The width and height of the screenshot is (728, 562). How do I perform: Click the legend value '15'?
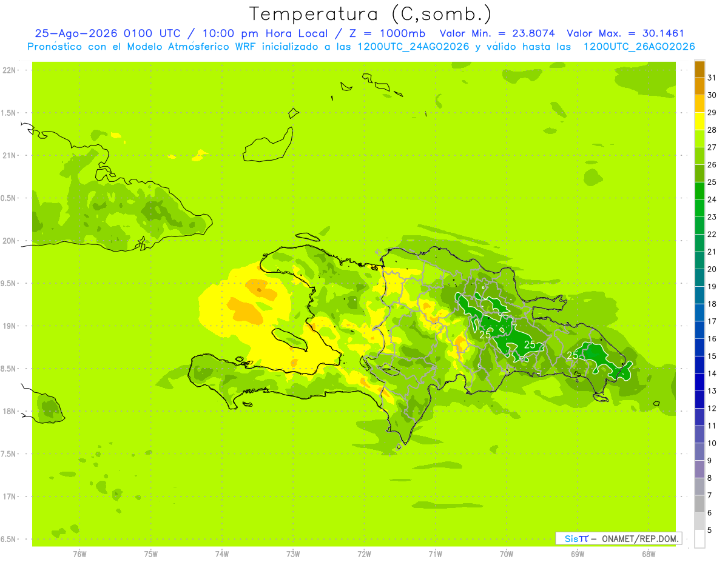[x=712, y=356]
